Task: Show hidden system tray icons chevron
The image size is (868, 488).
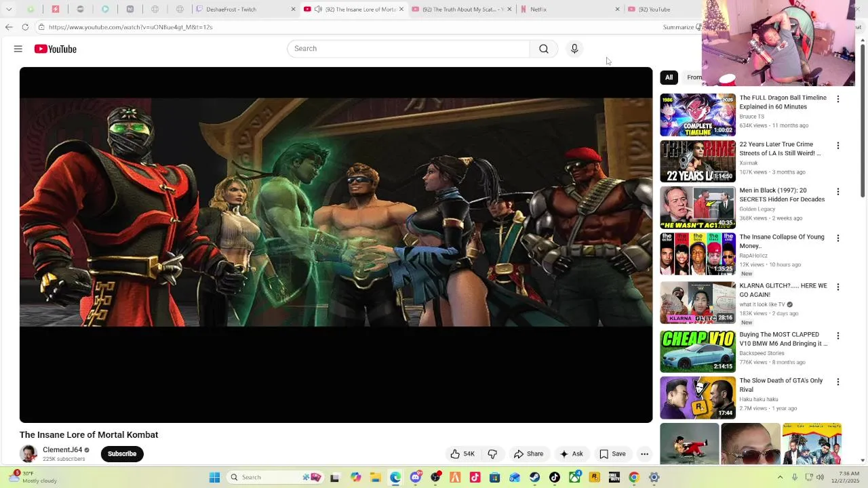Action: click(780, 477)
